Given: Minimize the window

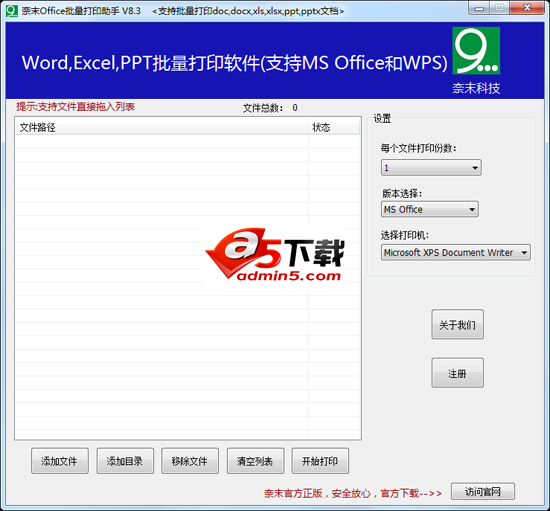Looking at the screenshot, I should tap(479, 8).
